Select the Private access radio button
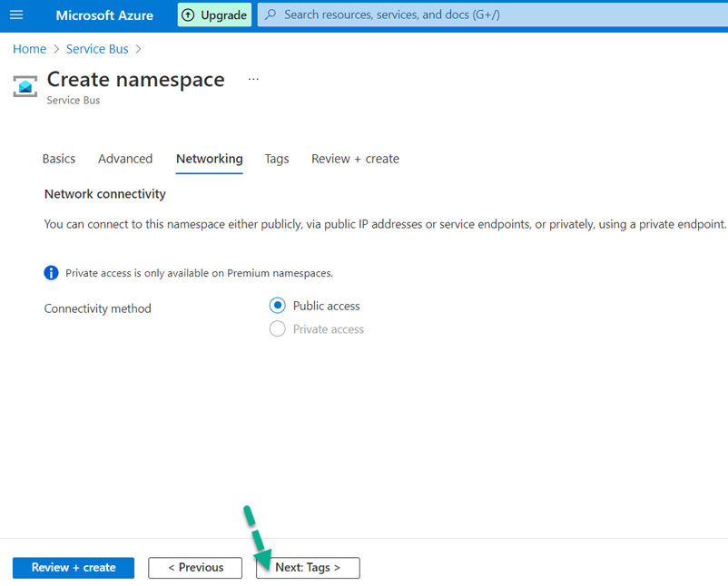Screen dimensions: 728x586 pos(277,329)
